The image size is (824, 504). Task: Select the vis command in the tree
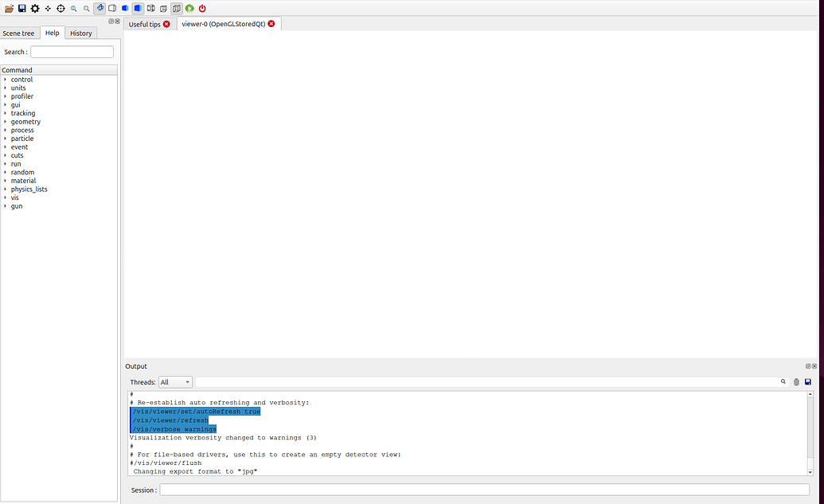tap(14, 197)
